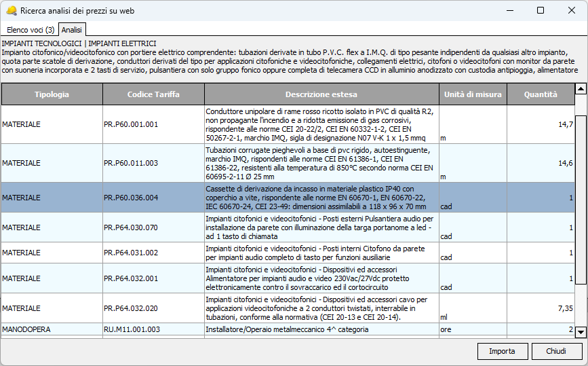Click the Codice Tariffa column header
Screen dimensions: 588x366
tap(153, 94)
